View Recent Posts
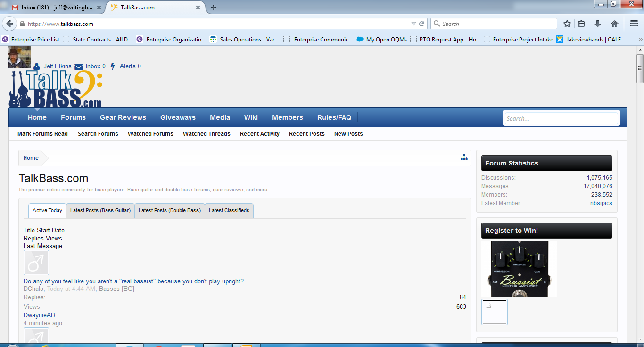Viewport: 644px width, 347px height. tap(307, 134)
